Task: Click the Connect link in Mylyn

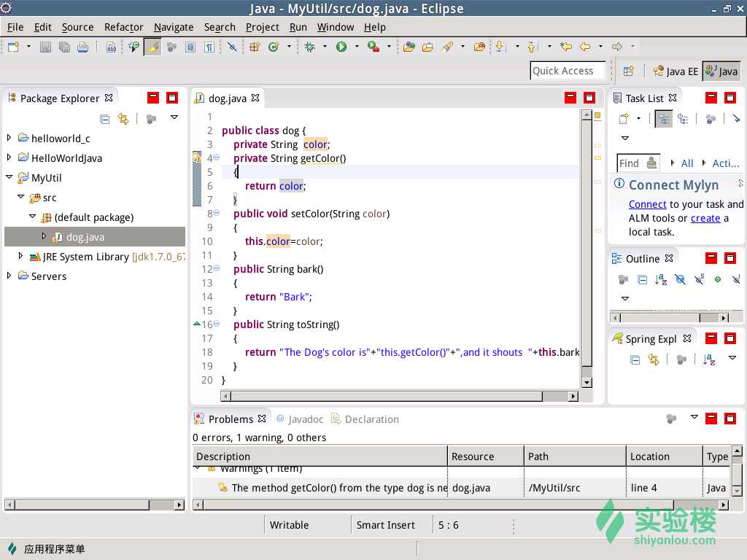Action: 648,204
